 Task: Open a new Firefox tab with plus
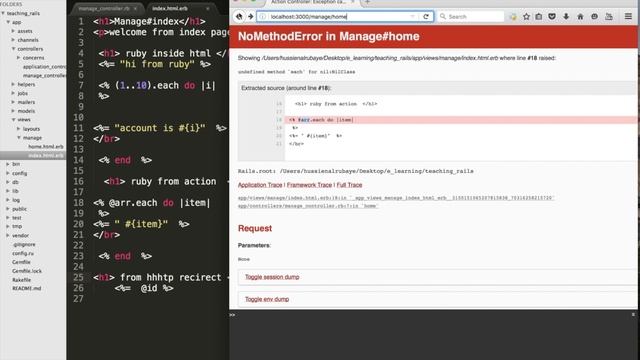[367, 2]
